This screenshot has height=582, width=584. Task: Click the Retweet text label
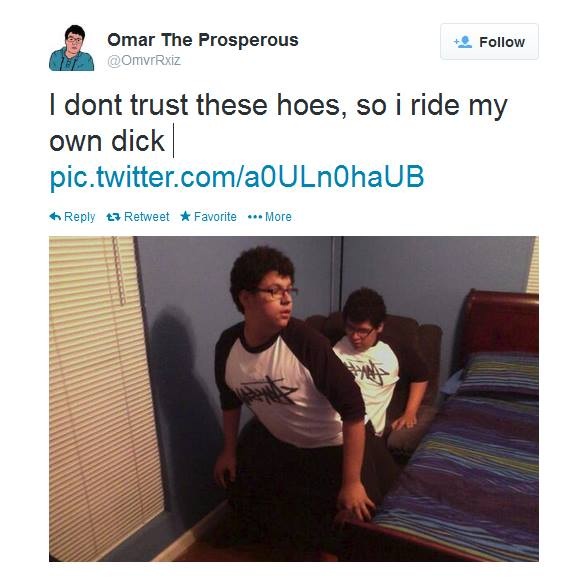[x=147, y=217]
